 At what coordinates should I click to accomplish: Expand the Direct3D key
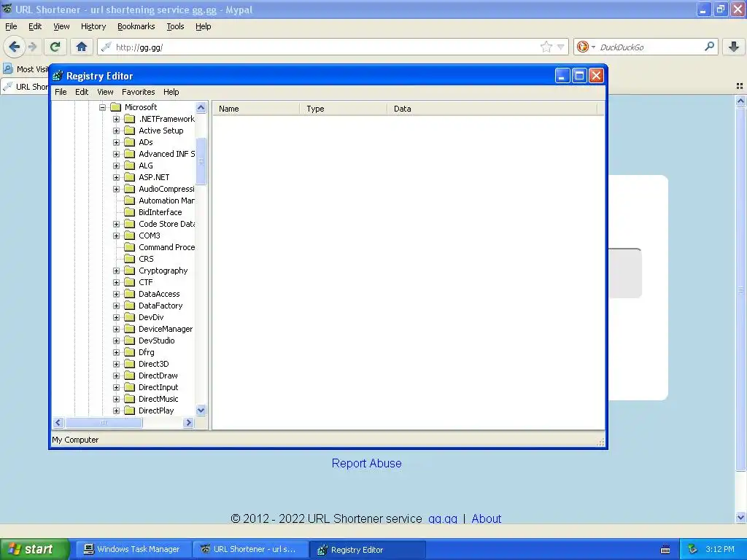[x=116, y=364]
